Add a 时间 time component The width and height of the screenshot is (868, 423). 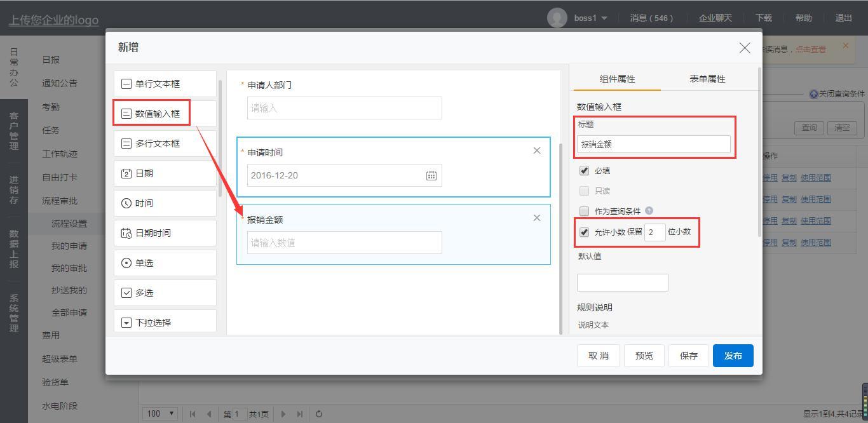165,203
